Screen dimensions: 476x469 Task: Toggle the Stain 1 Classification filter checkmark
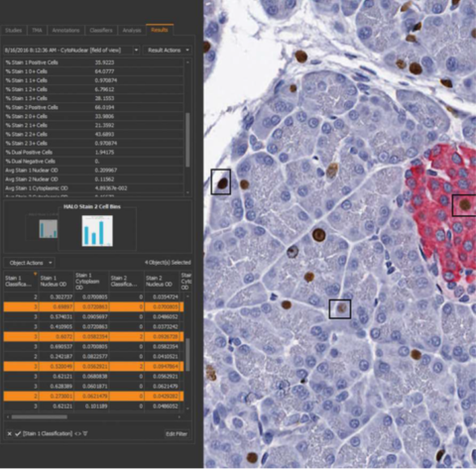click(18, 433)
